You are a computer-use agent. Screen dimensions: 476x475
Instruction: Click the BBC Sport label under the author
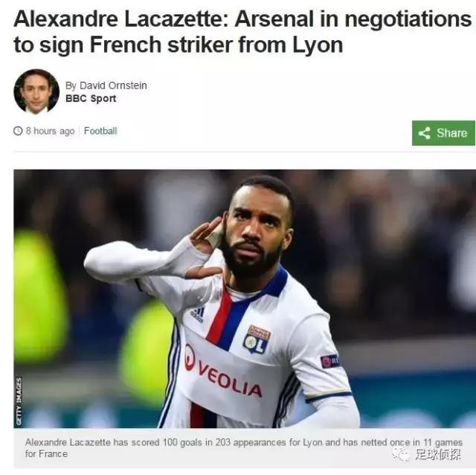click(x=91, y=98)
